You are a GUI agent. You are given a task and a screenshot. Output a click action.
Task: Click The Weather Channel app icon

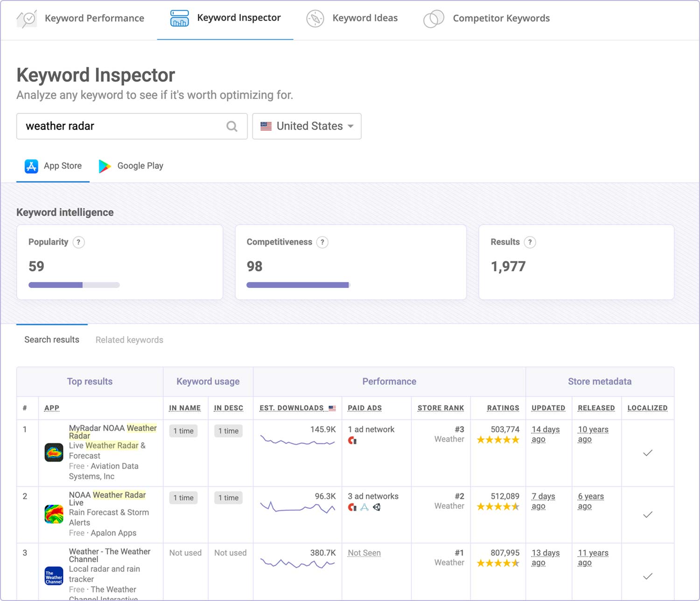[x=54, y=576]
